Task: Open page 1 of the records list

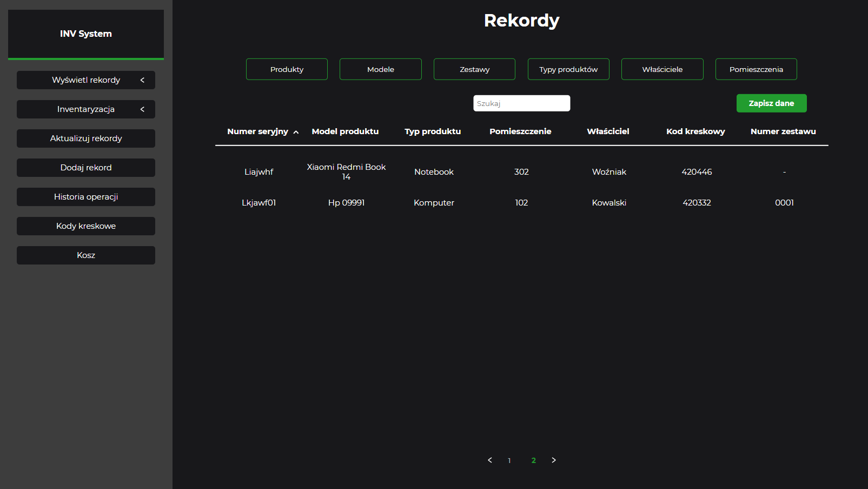Action: pos(509,460)
